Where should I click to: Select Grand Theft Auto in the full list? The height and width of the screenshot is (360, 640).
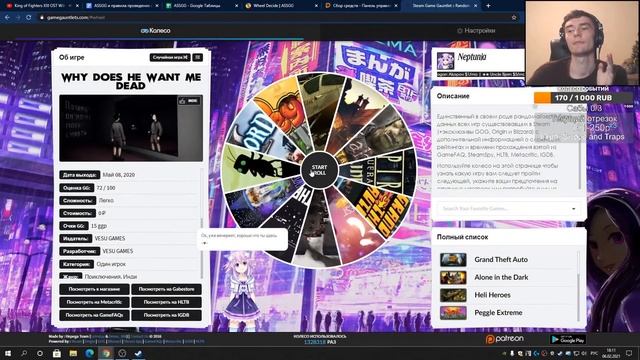508,260
